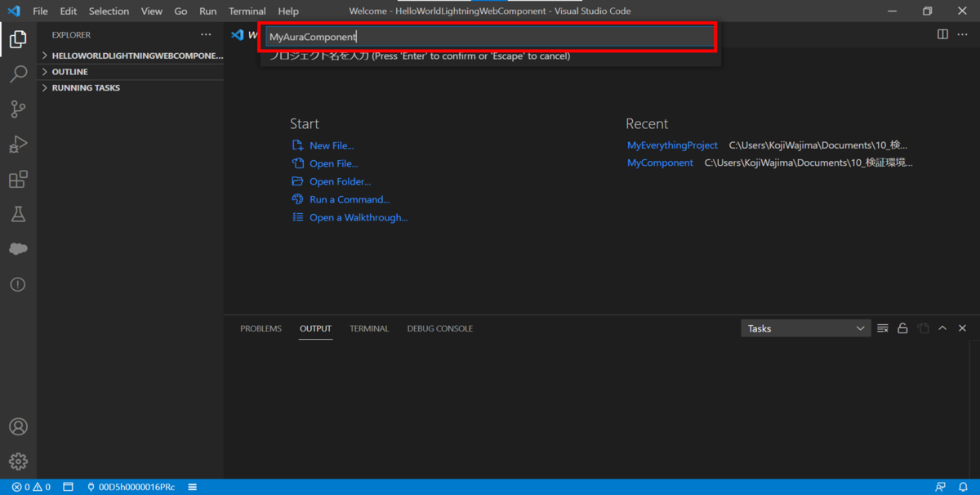
Task: Open the File menu
Action: pyautogui.click(x=40, y=11)
